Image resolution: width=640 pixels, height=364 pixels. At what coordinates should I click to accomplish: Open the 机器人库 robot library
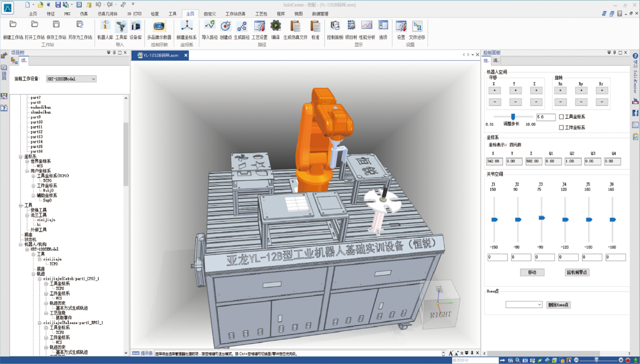click(x=105, y=29)
